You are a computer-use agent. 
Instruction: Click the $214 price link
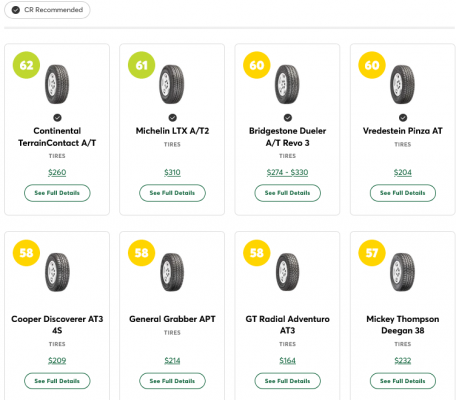click(172, 360)
